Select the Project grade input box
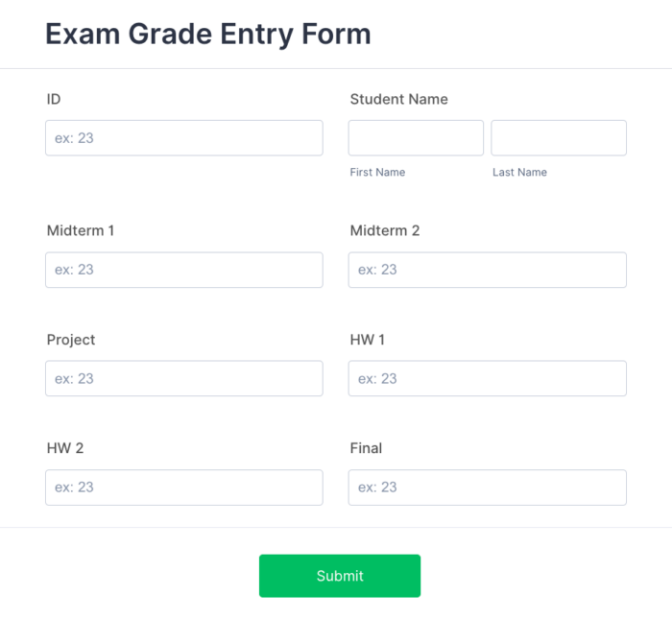 (183, 378)
